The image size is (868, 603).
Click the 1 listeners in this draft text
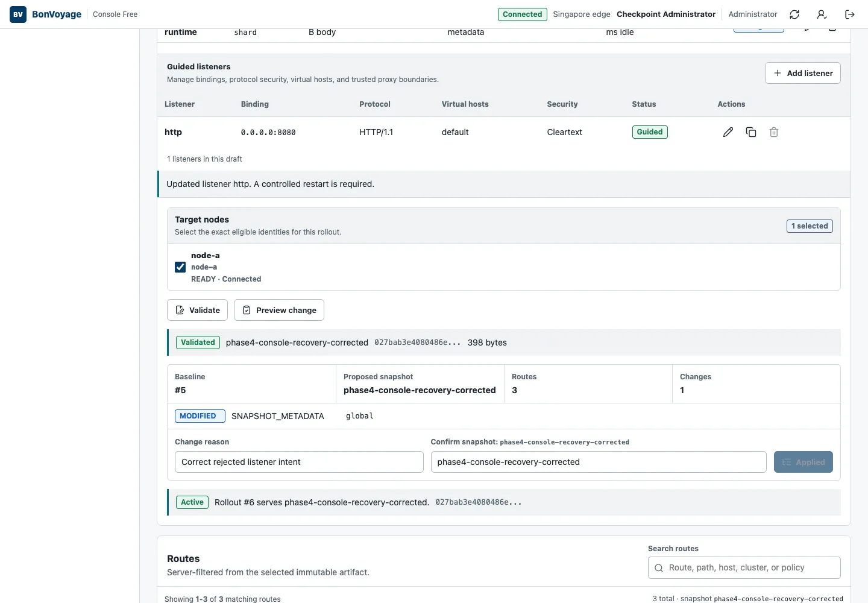pyautogui.click(x=204, y=159)
